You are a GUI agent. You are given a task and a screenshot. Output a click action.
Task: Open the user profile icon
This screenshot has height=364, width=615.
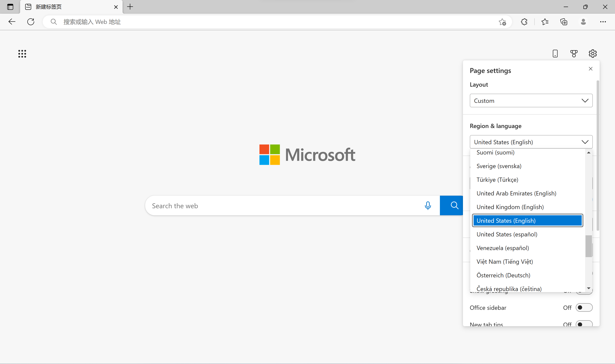pyautogui.click(x=583, y=22)
